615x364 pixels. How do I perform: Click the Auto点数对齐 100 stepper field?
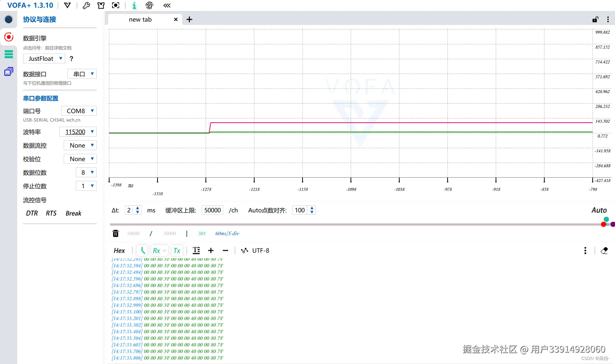(304, 210)
